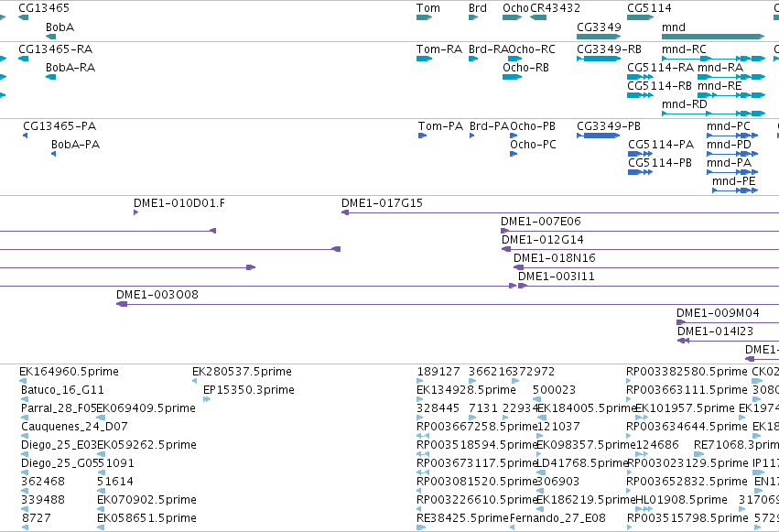Viewport: 779px width, 532px height.
Task: Click the mnd-PA protein label
Action: point(729,163)
